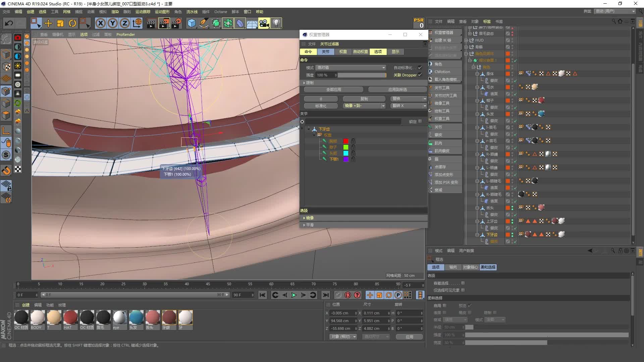Toggle Z axis lock
This screenshot has height=362, width=644.
coord(125,23)
